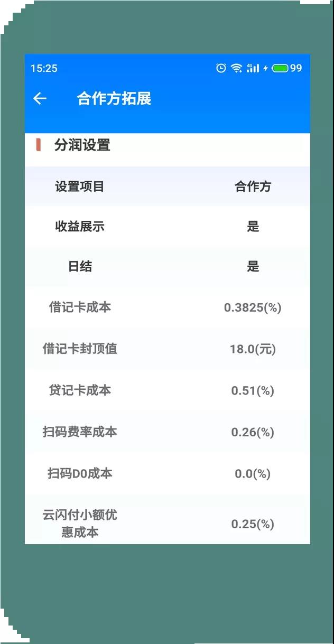Edit the 借记卡封顶值 value 18.0(元)
This screenshot has width=334, height=644.
pyautogui.click(x=253, y=349)
